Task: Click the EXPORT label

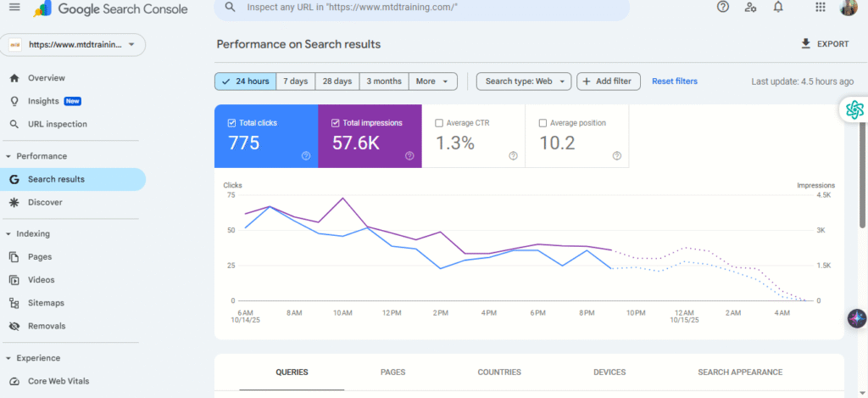Action: 833,44
